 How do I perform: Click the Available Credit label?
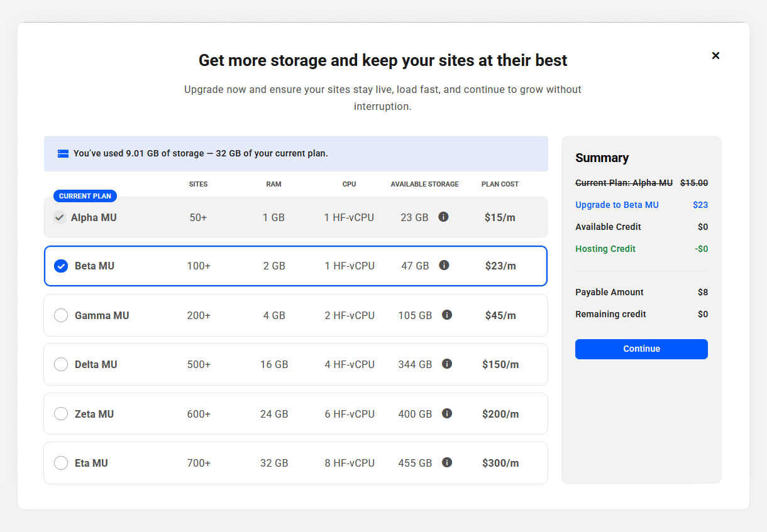coord(608,227)
